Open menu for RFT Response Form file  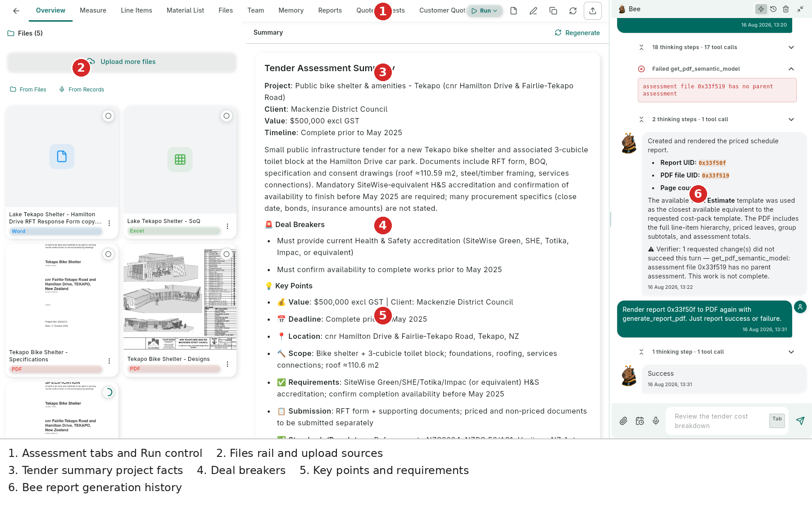[x=109, y=223]
